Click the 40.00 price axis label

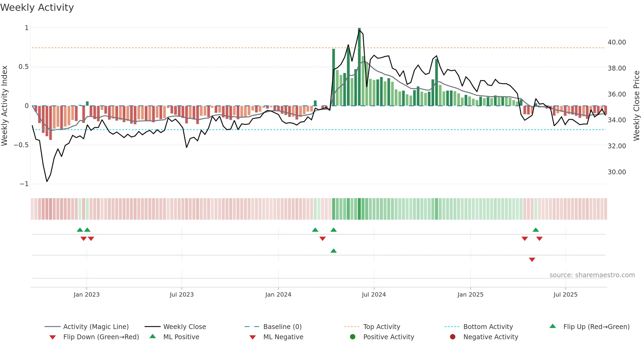[617, 42]
